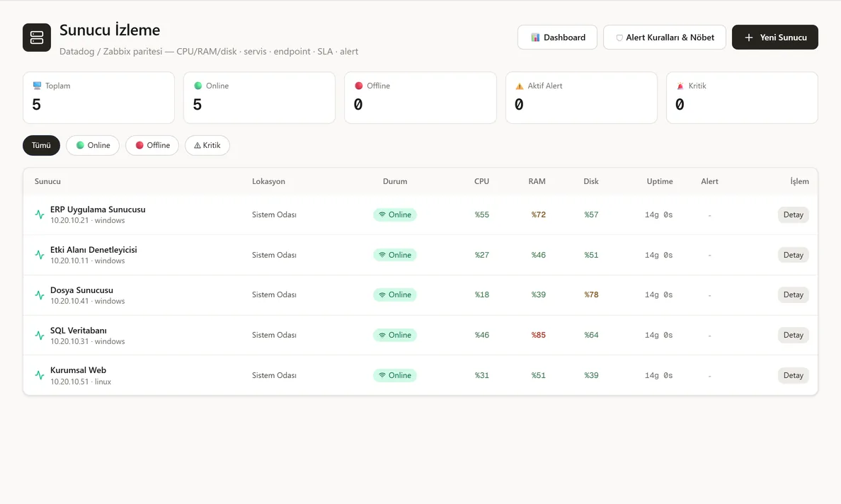Click the %55 CPU value
This screenshot has height=504, width=841.
pyautogui.click(x=481, y=214)
